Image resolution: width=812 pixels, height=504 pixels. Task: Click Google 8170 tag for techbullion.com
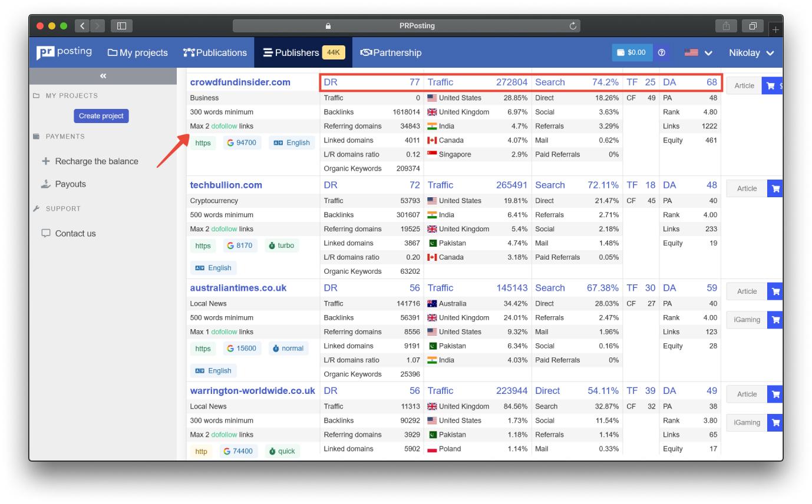[x=239, y=246]
